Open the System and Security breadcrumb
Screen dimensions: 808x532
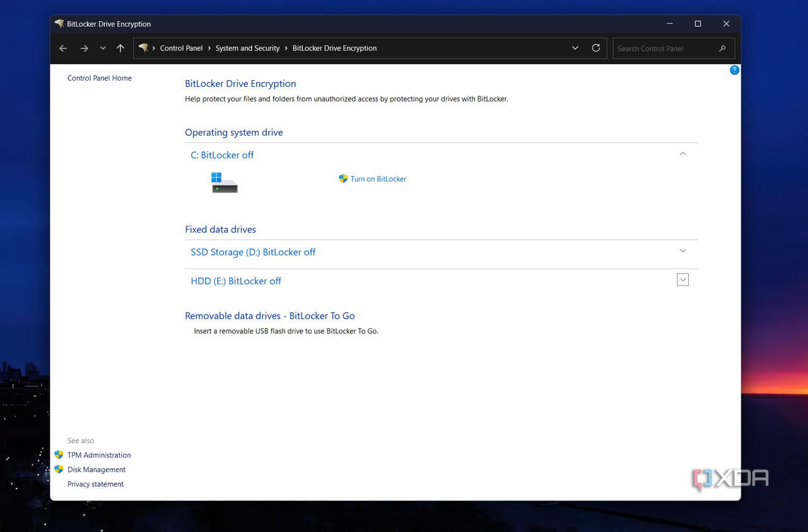tap(247, 49)
